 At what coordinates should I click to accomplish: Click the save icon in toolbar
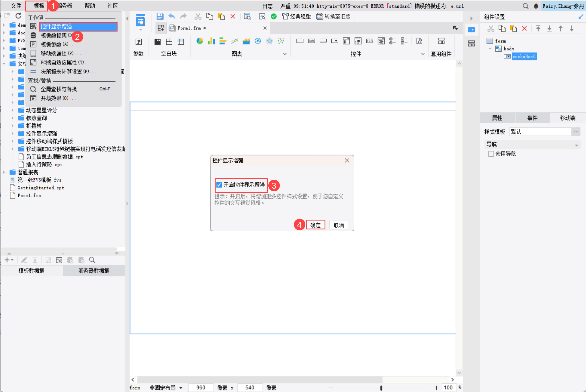tap(160, 16)
